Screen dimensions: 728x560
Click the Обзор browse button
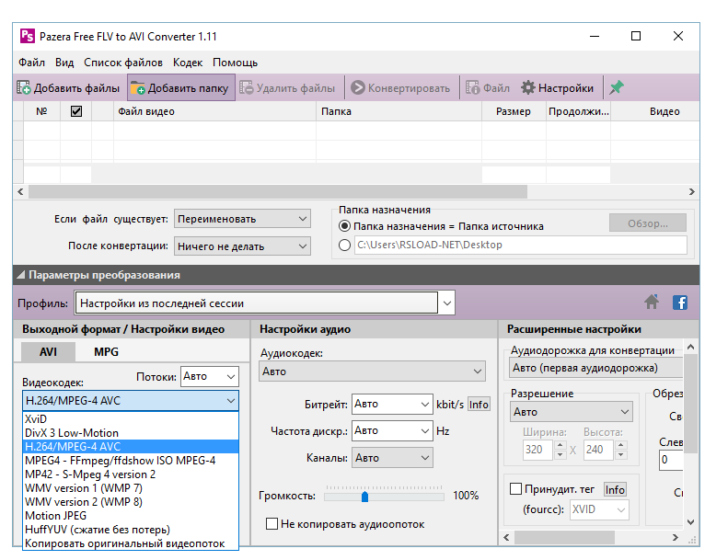(x=648, y=223)
